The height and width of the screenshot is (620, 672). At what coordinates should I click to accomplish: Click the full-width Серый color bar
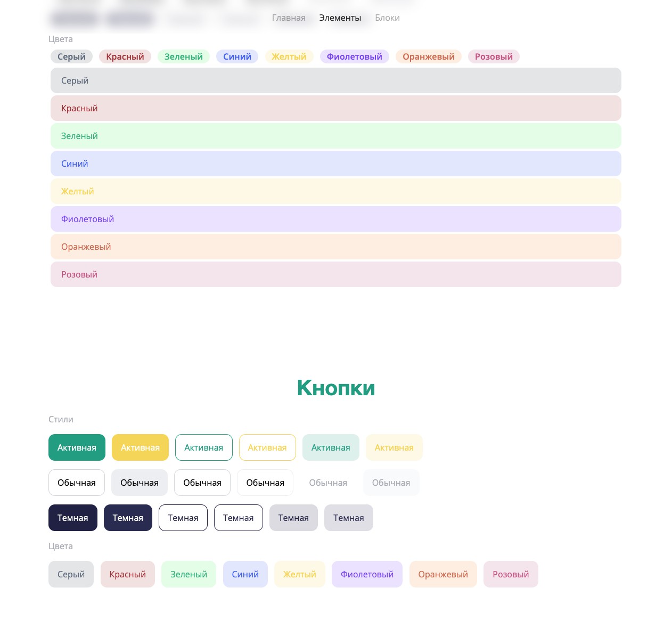(336, 80)
